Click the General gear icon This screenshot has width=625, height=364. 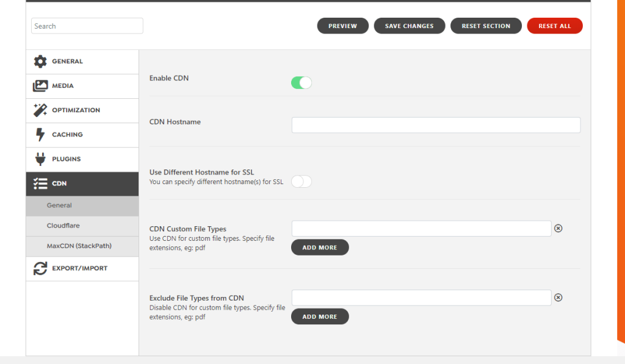click(x=40, y=62)
